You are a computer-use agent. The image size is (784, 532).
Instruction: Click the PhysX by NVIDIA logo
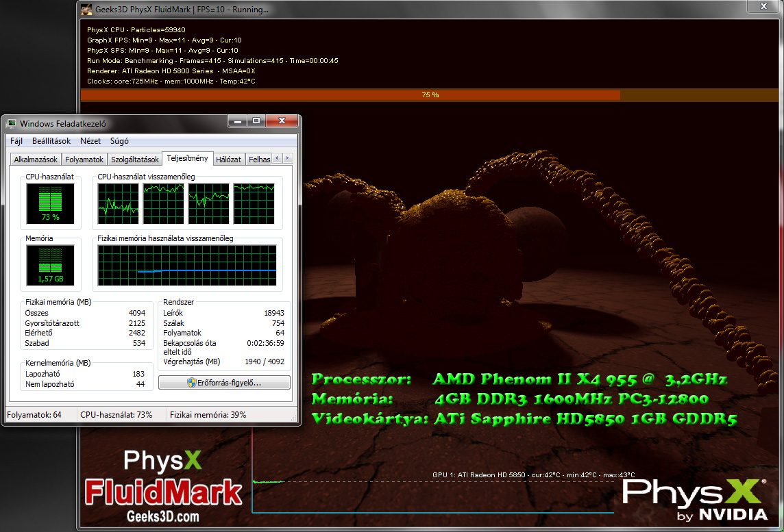695,500
